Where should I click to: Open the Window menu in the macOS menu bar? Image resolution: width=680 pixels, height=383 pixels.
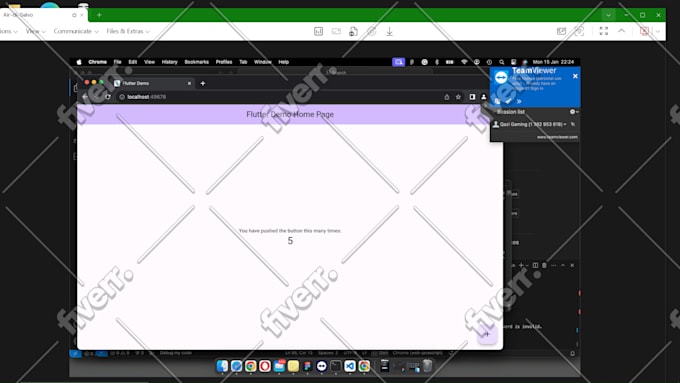263,62
